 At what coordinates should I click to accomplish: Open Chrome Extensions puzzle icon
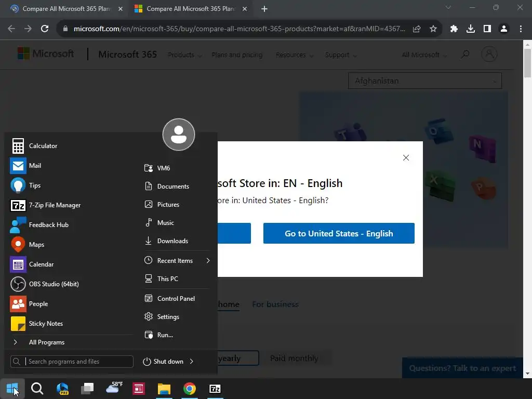coord(454,29)
